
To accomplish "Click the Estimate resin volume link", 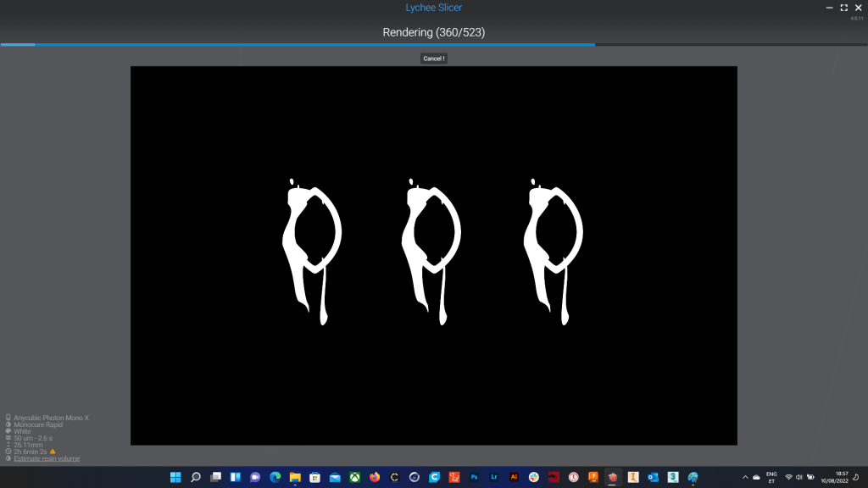I will [47, 458].
